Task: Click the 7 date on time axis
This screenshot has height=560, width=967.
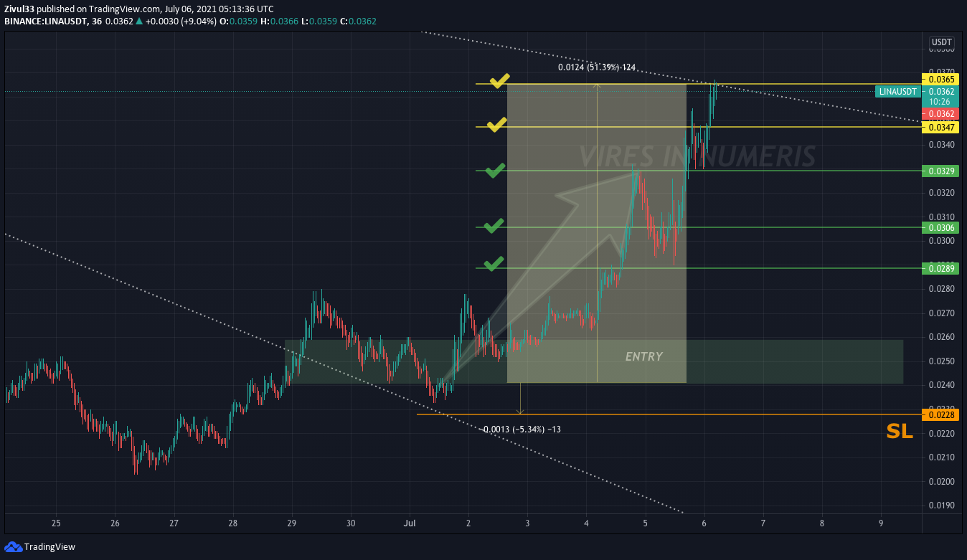Action: pos(763,523)
